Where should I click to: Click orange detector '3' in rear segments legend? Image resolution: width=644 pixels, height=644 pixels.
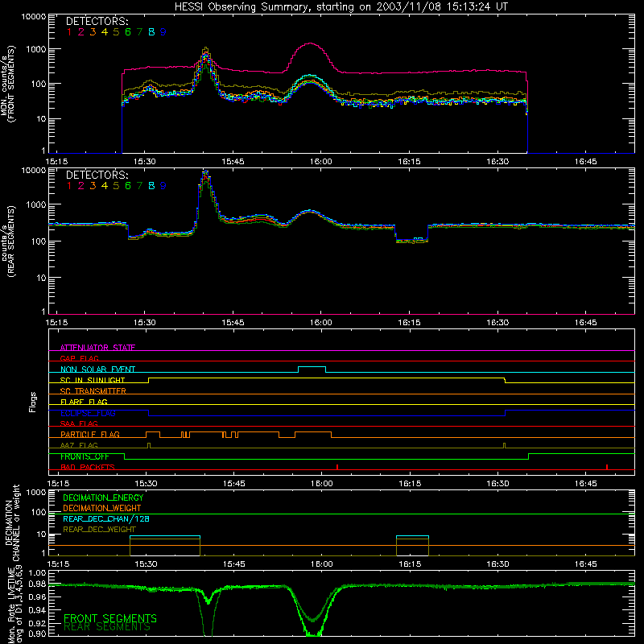[x=93, y=186]
